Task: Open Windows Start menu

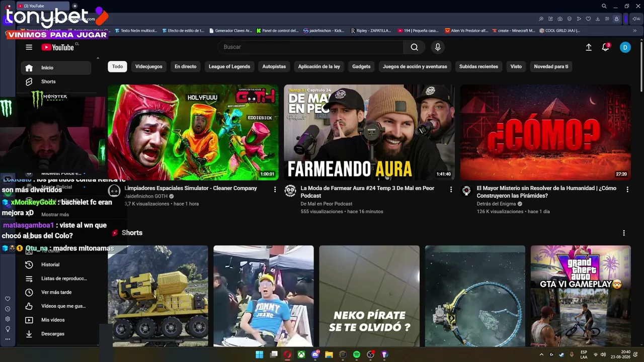Action: (259, 354)
